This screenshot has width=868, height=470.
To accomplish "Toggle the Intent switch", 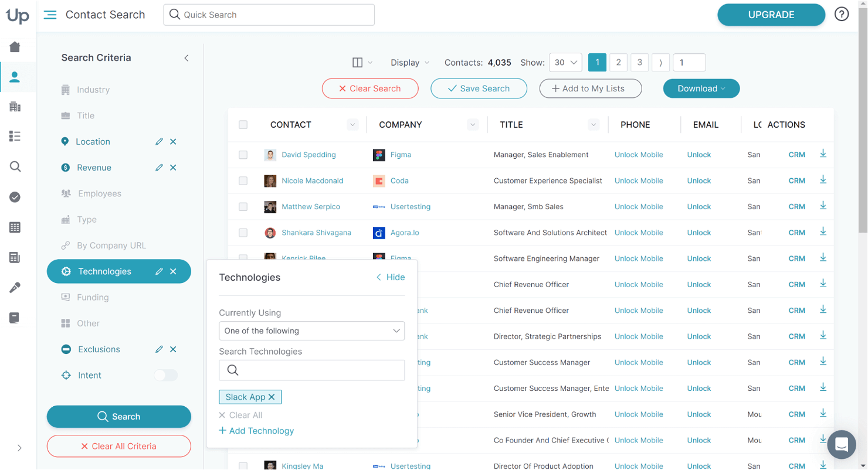I will [165, 375].
